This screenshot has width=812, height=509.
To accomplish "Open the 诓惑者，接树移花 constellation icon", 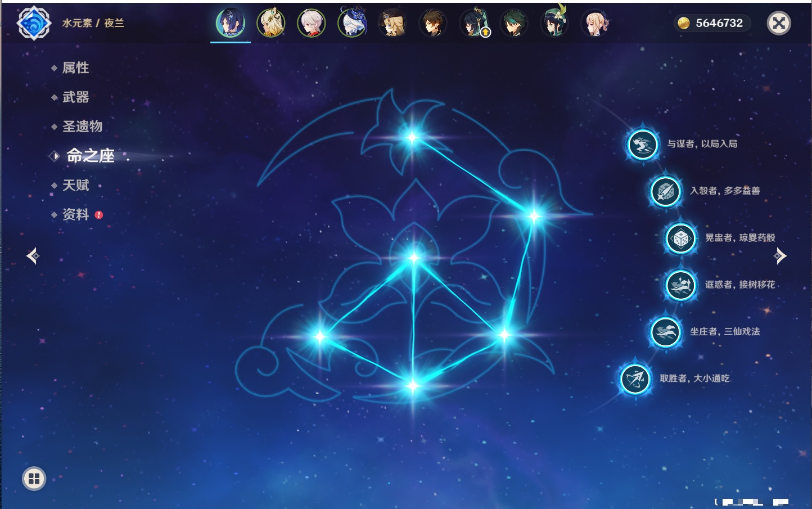I will click(681, 285).
